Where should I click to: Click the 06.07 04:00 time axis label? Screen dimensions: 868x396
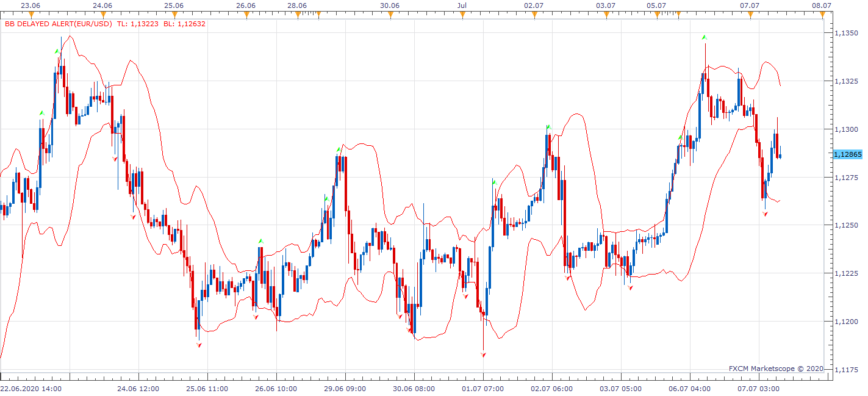(690, 389)
